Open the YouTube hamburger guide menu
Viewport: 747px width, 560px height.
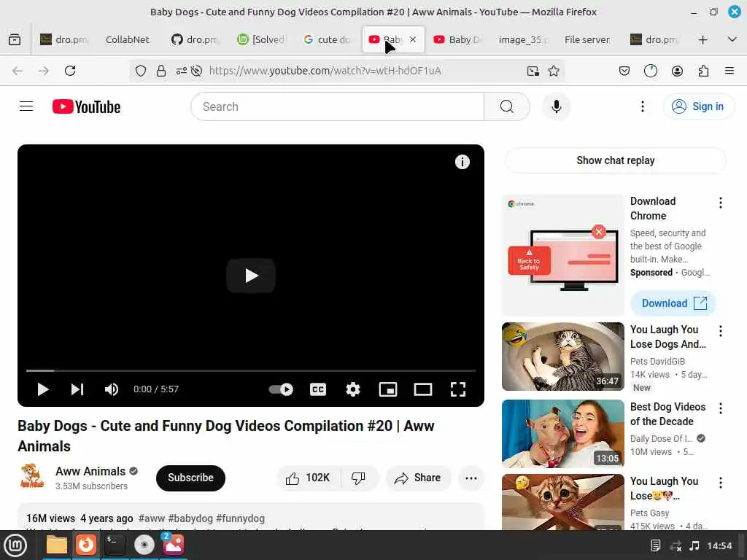tap(26, 106)
